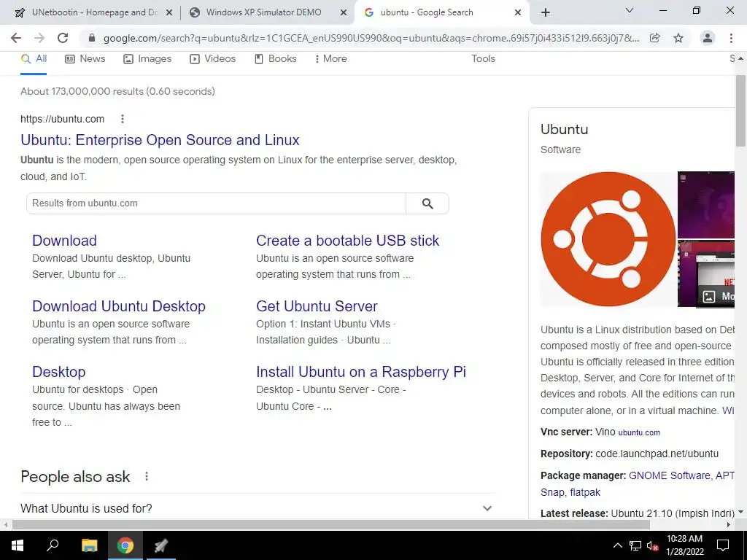Image resolution: width=747 pixels, height=560 pixels.
Task: Click the scroll down arrow of page scrollbar
Action: click(740, 513)
